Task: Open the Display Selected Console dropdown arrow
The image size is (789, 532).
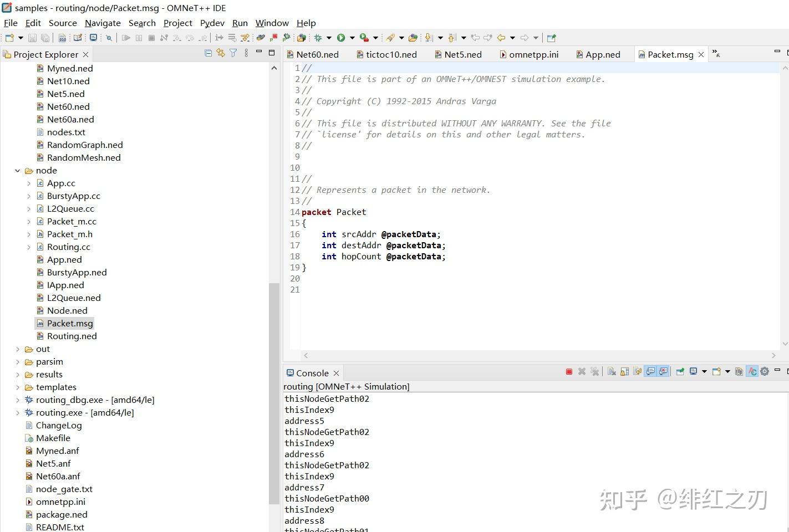Action: click(x=704, y=372)
